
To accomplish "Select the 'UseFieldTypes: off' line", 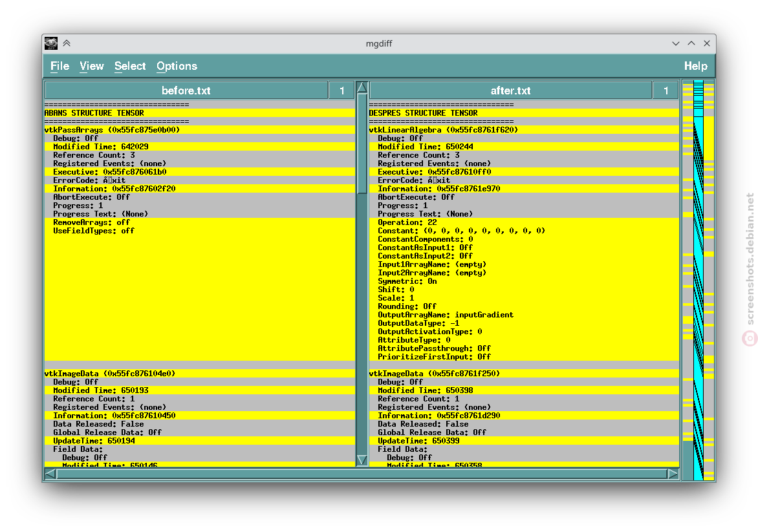I will pyautogui.click(x=200, y=231).
